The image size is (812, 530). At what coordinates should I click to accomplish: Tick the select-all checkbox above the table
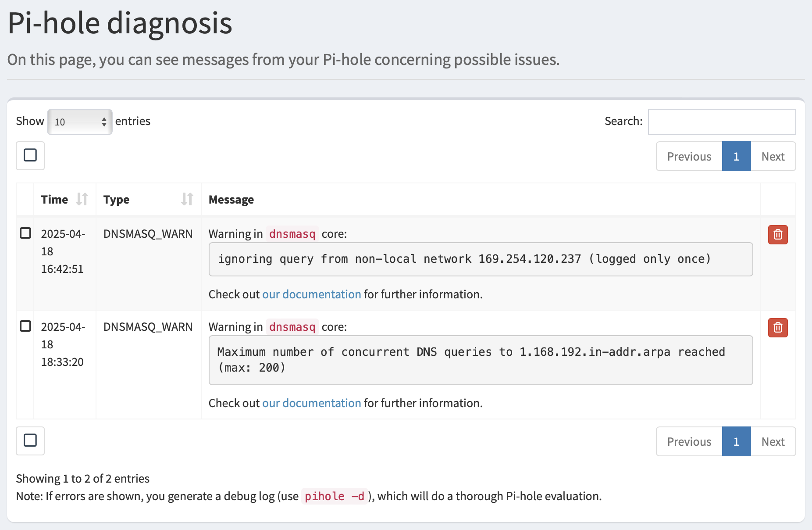pyautogui.click(x=30, y=155)
